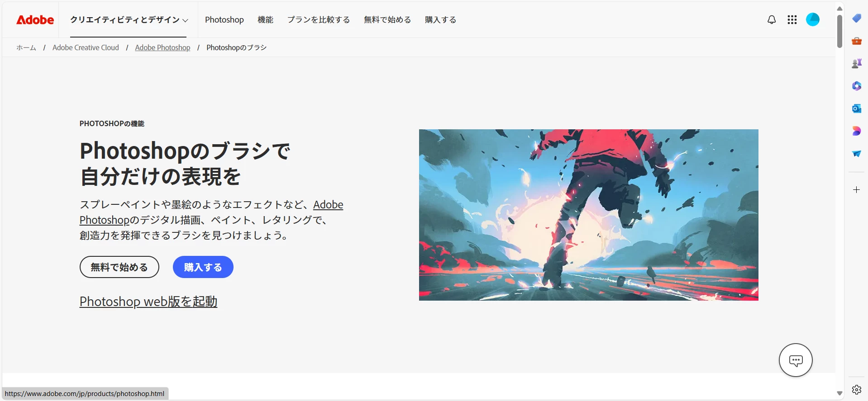Open the notifications bell
The height and width of the screenshot is (401, 868).
tap(772, 19)
